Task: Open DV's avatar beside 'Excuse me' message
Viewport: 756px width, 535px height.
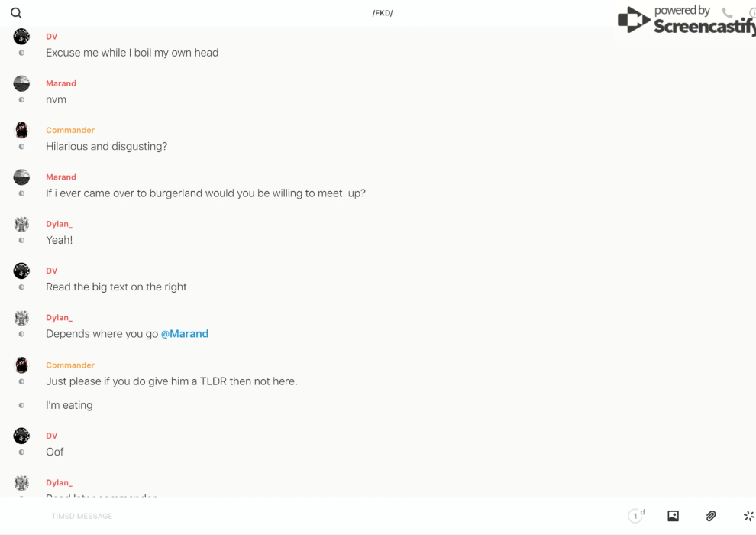Action: pyautogui.click(x=21, y=37)
